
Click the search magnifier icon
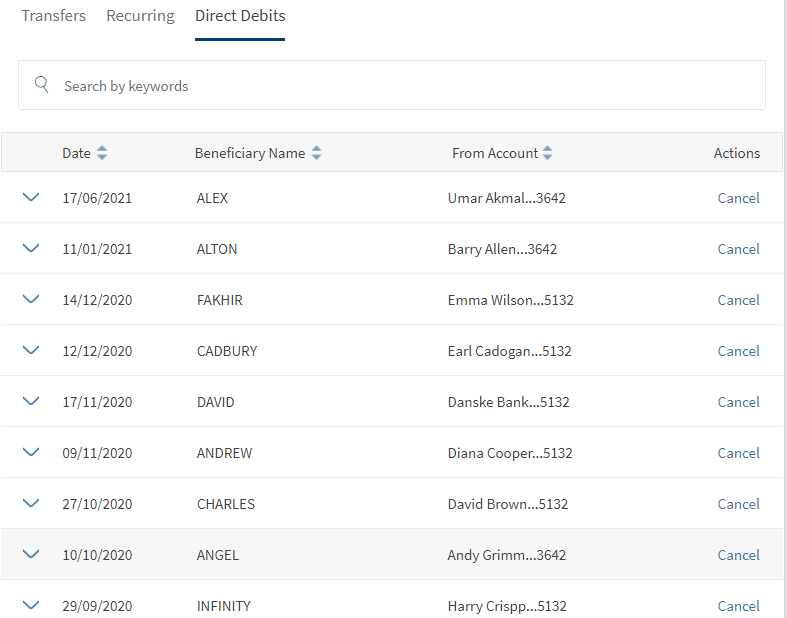pos(42,85)
